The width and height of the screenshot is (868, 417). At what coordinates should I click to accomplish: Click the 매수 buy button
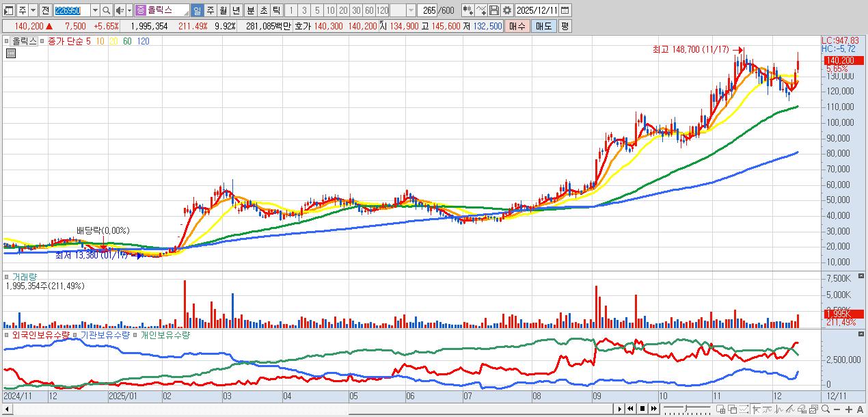517,26
